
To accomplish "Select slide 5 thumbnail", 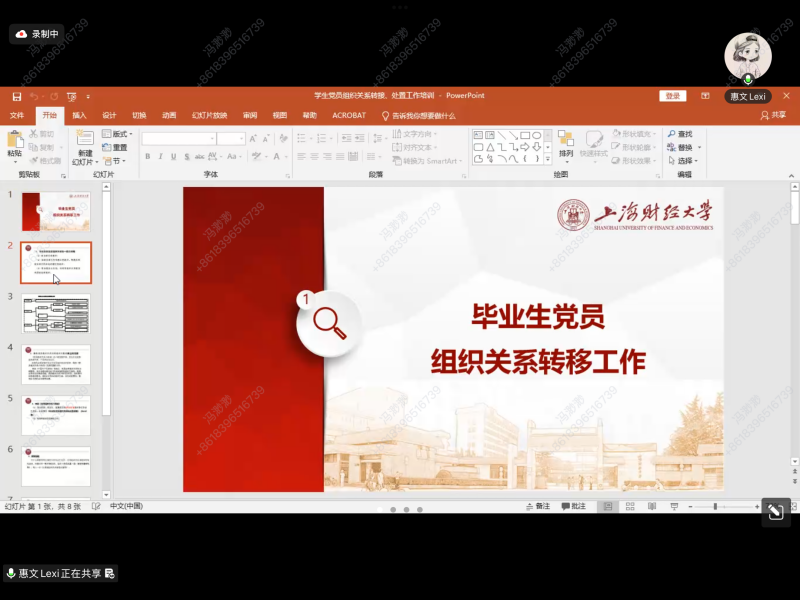I will [56, 415].
